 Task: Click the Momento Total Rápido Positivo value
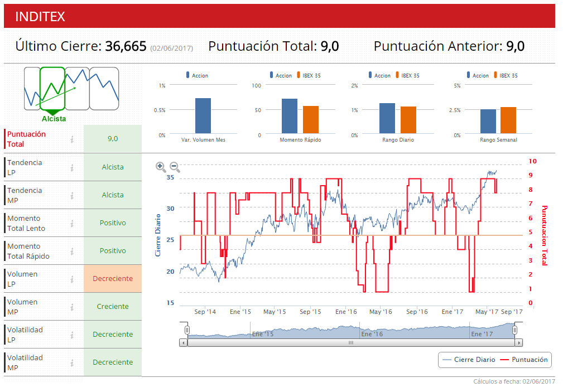pyautogui.click(x=113, y=250)
